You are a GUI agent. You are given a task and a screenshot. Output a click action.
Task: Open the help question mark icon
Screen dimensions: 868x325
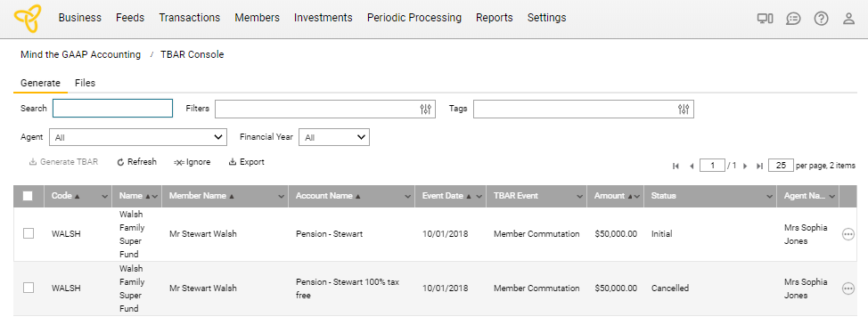point(821,19)
